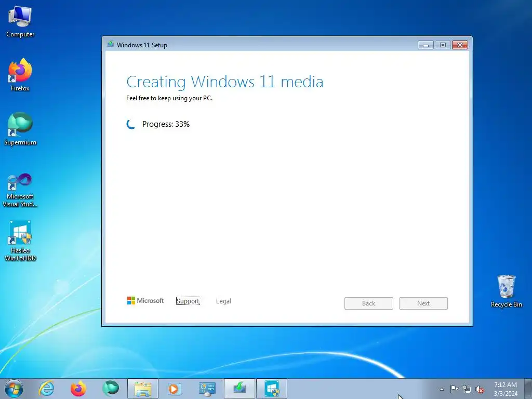Close the Windows 11 Setup window

[x=460, y=45]
